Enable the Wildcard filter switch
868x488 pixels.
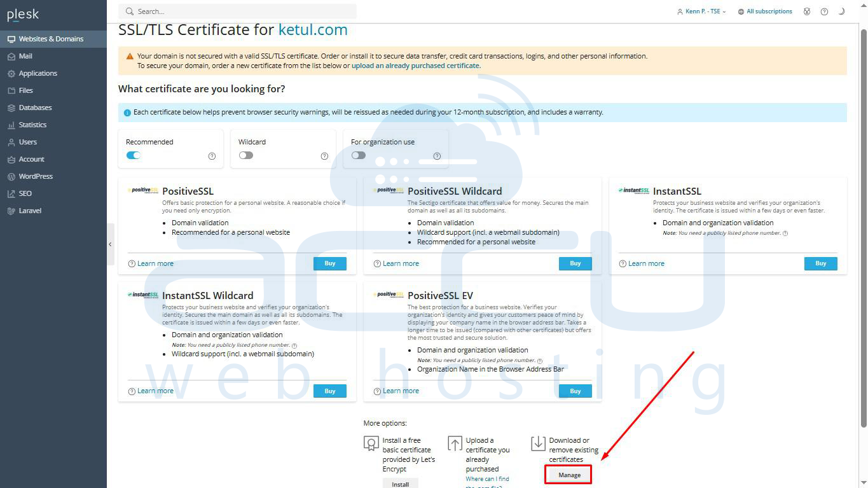click(246, 155)
